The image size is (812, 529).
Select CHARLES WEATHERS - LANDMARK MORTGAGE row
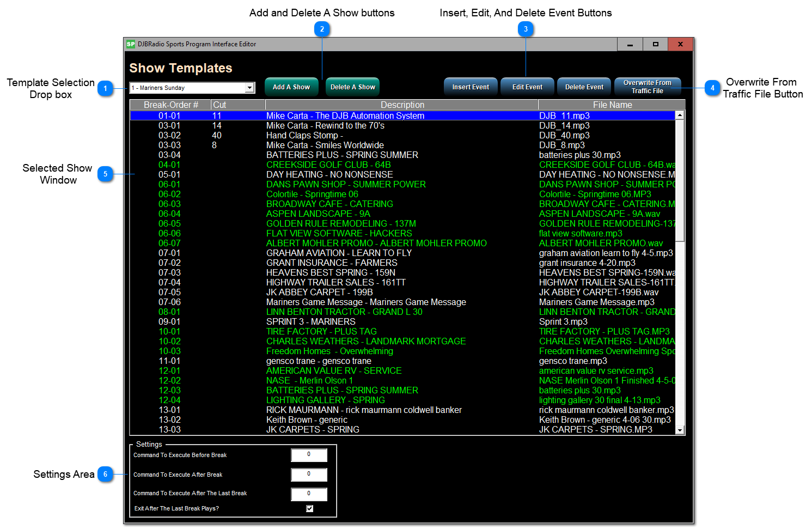pyautogui.click(x=403, y=341)
